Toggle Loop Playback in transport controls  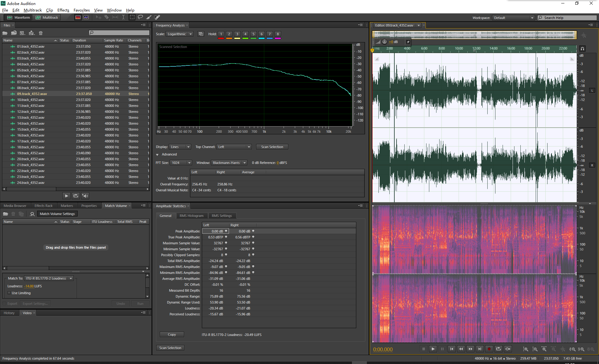498,349
